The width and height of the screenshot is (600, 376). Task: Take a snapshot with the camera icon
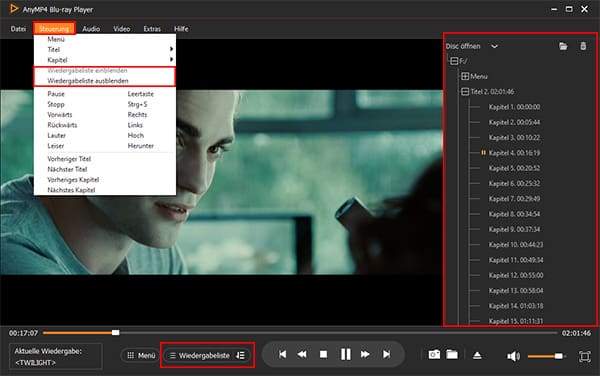434,355
